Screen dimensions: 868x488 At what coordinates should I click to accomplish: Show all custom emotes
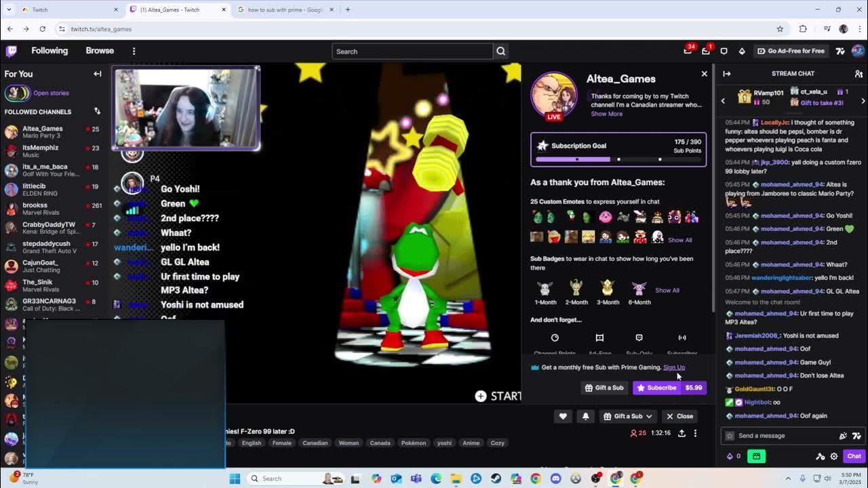[679, 240]
